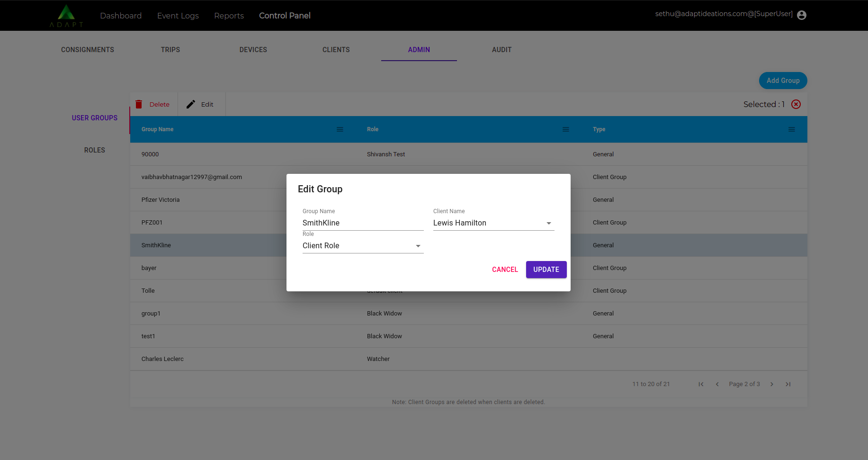
Task: Clear selection with the red X icon
Action: tap(796, 104)
